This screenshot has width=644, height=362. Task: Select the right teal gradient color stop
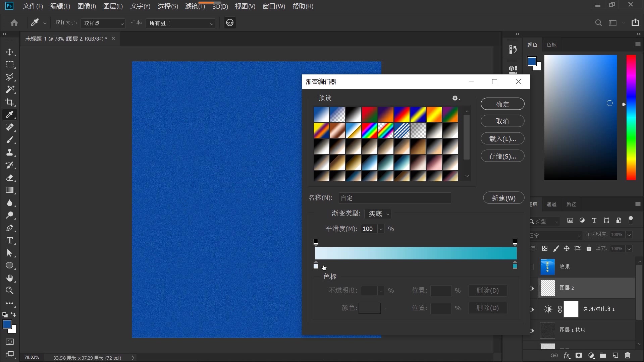pos(515,265)
